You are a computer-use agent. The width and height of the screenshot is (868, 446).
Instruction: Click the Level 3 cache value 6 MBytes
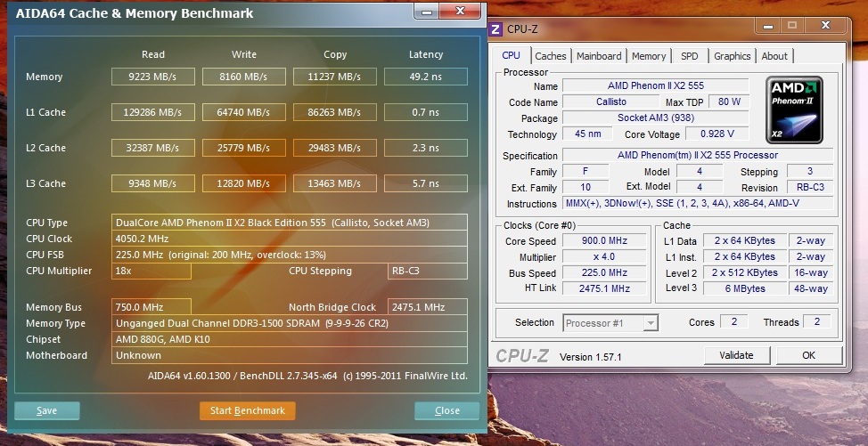[x=745, y=288]
